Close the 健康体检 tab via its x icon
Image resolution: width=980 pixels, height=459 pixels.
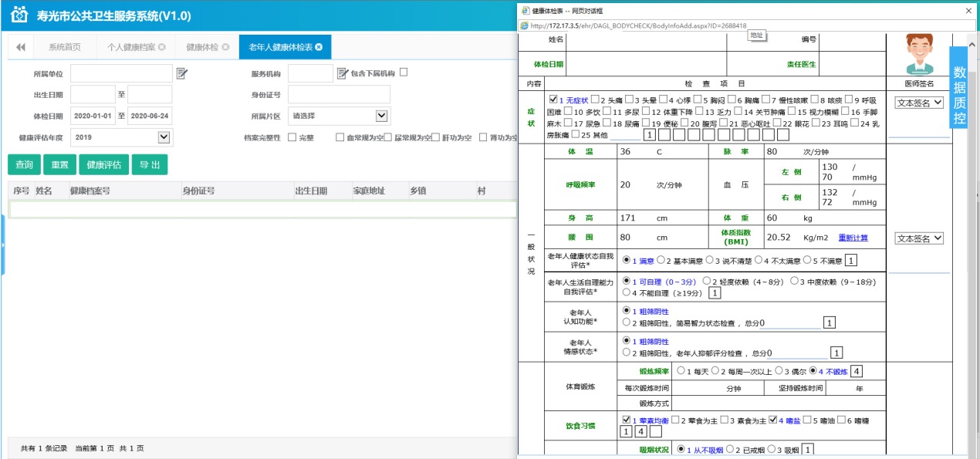pos(225,47)
